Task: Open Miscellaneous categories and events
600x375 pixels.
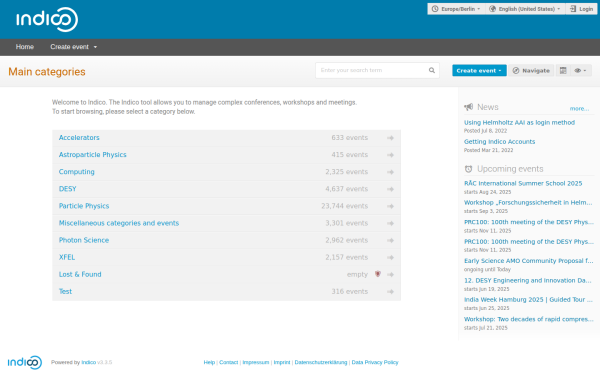Action: 119,223
